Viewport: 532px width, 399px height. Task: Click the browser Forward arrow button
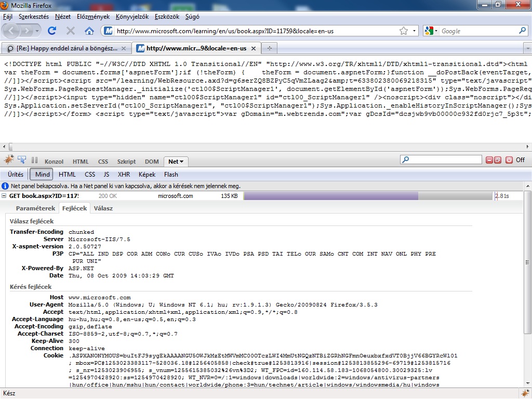[26, 31]
